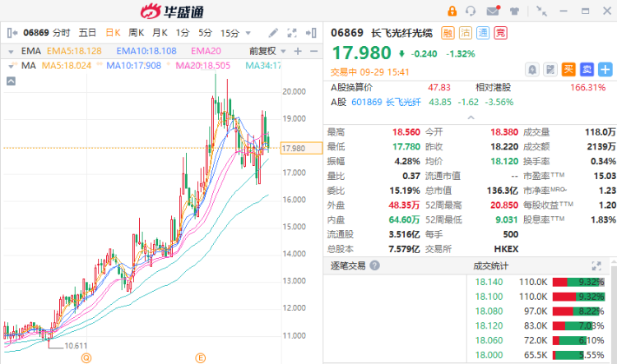Switch to 五日 five-day chart
617x364 pixels.
click(x=87, y=33)
